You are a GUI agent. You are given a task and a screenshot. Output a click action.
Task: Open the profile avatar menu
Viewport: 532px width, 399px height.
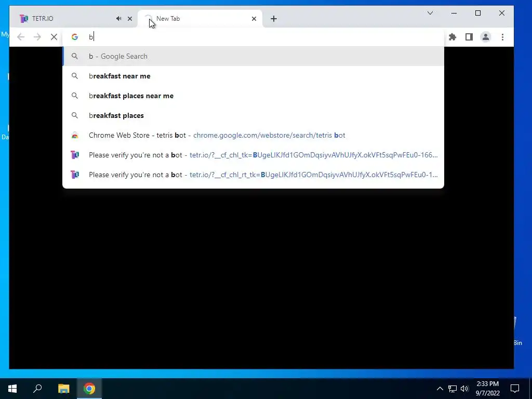[486, 37]
